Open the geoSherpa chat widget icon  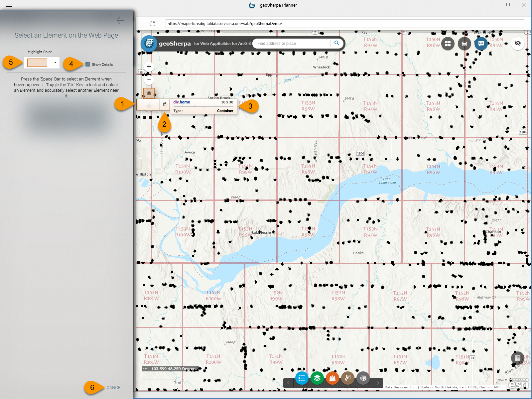click(481, 44)
